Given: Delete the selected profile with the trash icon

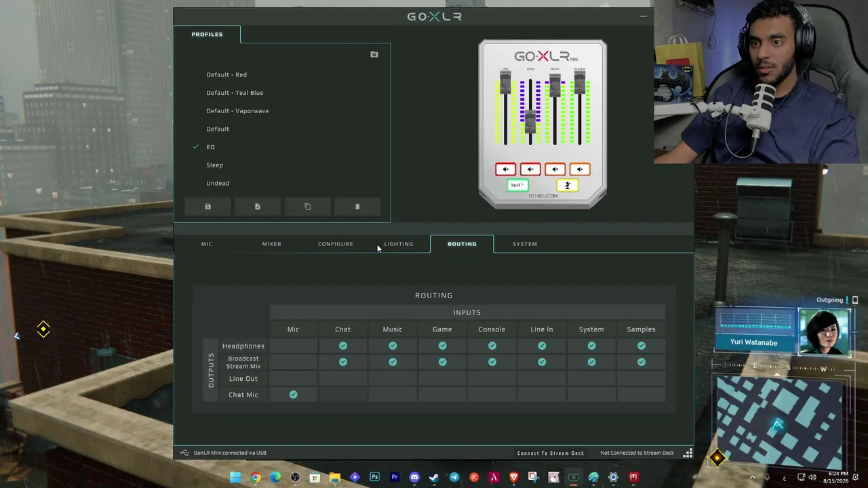Looking at the screenshot, I should pyautogui.click(x=357, y=207).
